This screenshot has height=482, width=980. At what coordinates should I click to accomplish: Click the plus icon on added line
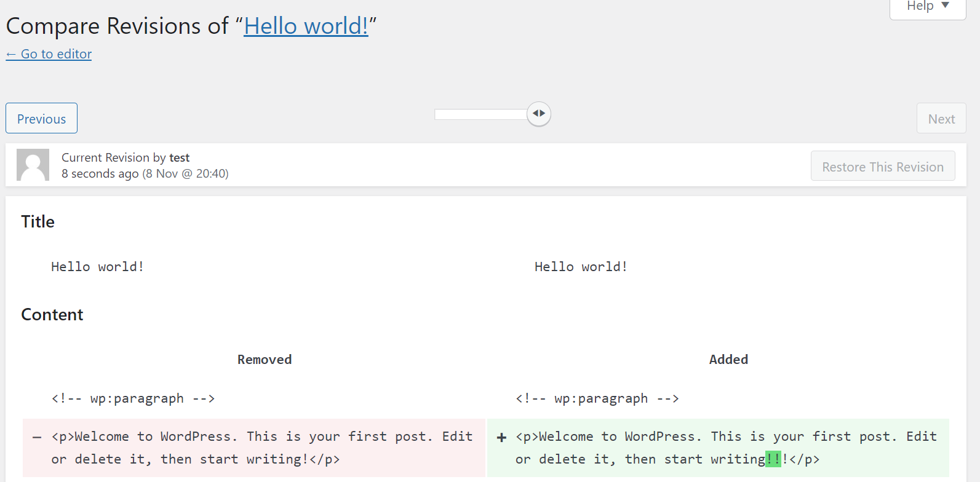[x=501, y=437]
